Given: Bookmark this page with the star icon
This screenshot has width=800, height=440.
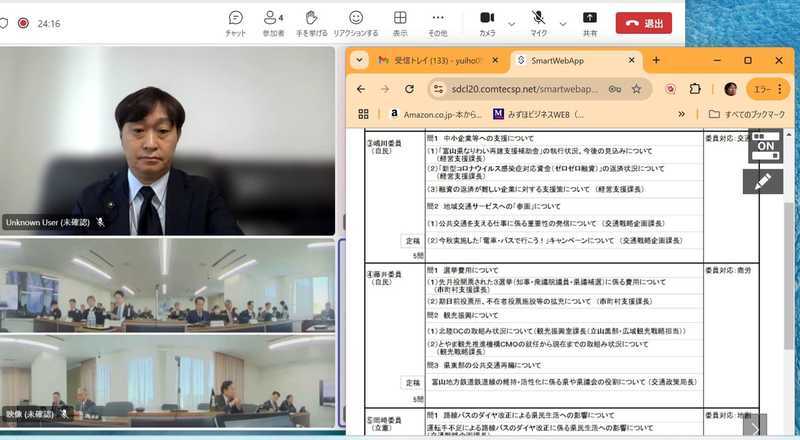Looking at the screenshot, I should click(636, 88).
